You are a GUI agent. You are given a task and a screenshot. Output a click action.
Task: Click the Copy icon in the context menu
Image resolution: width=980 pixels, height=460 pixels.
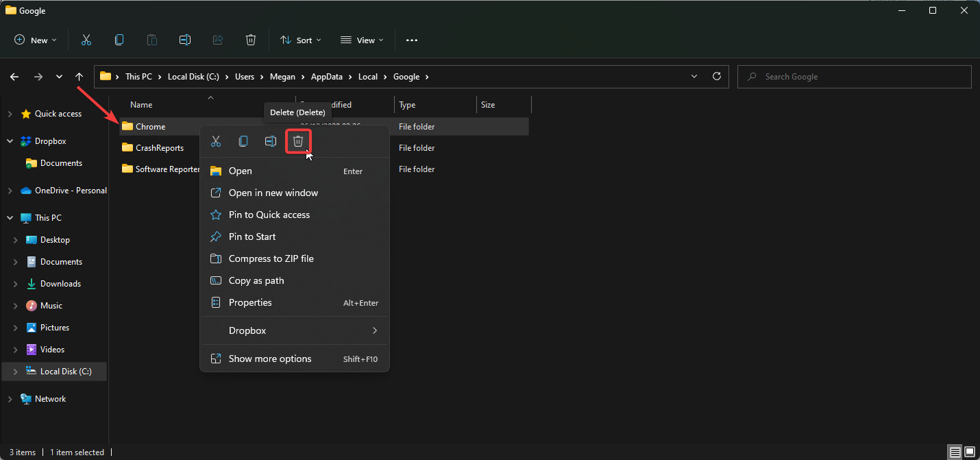(243, 141)
